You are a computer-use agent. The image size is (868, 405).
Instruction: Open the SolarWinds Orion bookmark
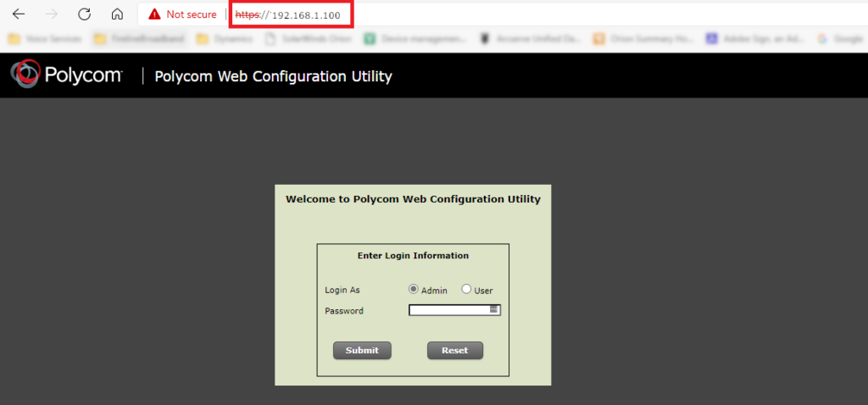(309, 39)
